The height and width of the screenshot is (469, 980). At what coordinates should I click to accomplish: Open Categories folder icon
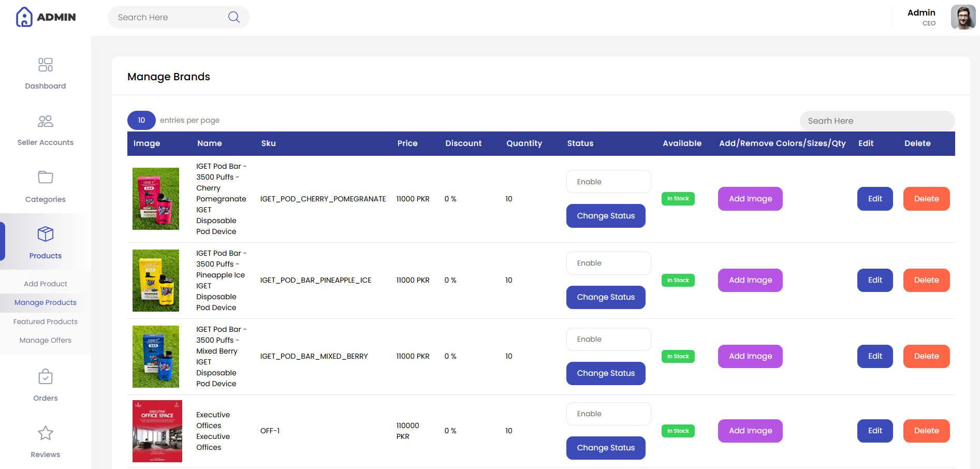pyautogui.click(x=46, y=177)
